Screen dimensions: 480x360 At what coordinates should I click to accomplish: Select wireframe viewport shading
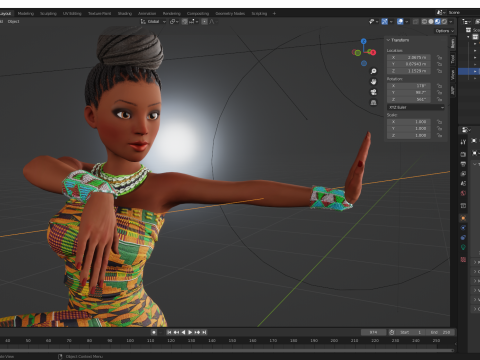(424, 21)
